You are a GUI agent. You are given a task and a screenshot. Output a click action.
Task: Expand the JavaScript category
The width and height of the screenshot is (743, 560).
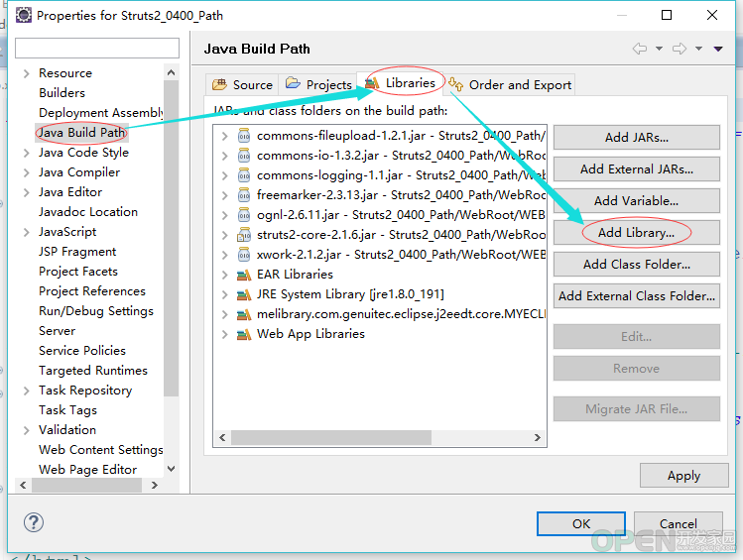[27, 232]
